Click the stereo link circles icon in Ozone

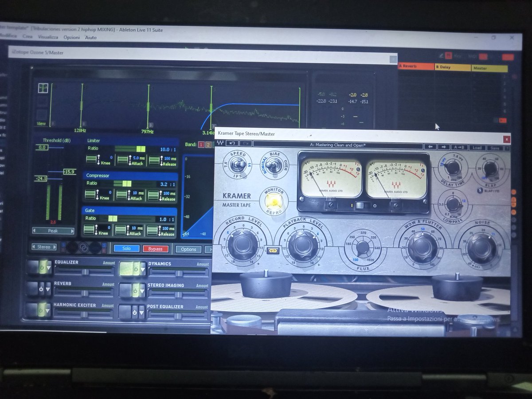(84, 247)
